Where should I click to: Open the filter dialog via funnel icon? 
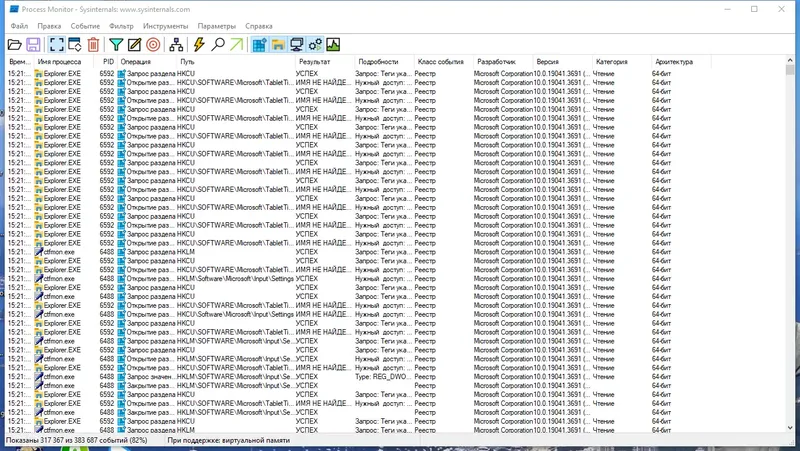pyautogui.click(x=116, y=45)
